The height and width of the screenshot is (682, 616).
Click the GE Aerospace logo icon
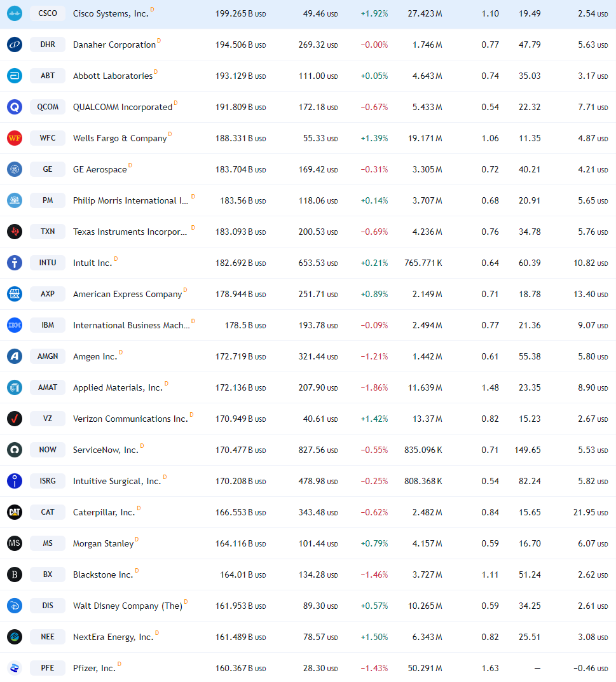coord(15,169)
